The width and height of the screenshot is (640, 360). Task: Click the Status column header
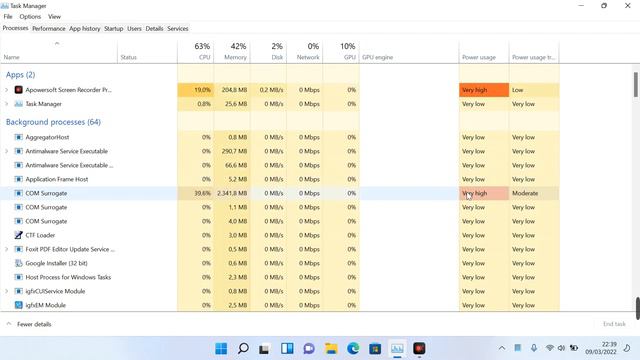(147, 51)
